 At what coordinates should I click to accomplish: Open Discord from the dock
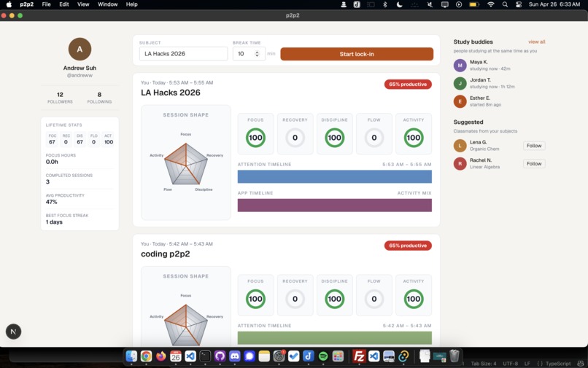(x=235, y=356)
